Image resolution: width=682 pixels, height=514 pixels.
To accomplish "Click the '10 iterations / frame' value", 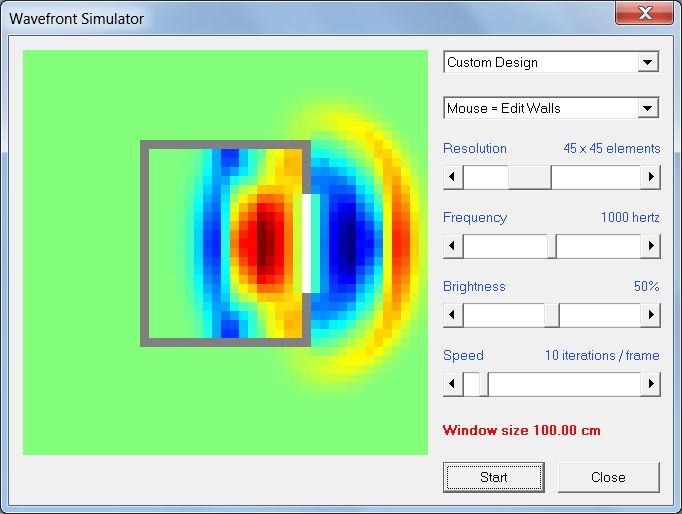I will pos(602,355).
